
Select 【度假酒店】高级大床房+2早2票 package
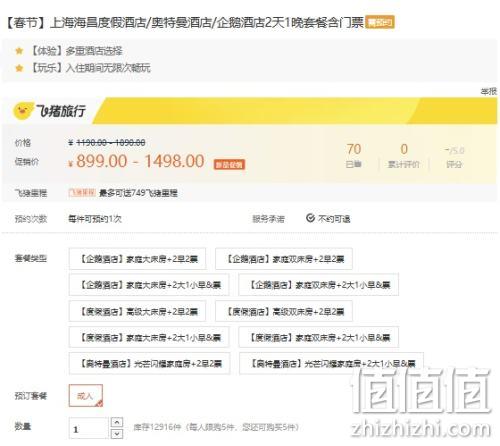(137, 311)
